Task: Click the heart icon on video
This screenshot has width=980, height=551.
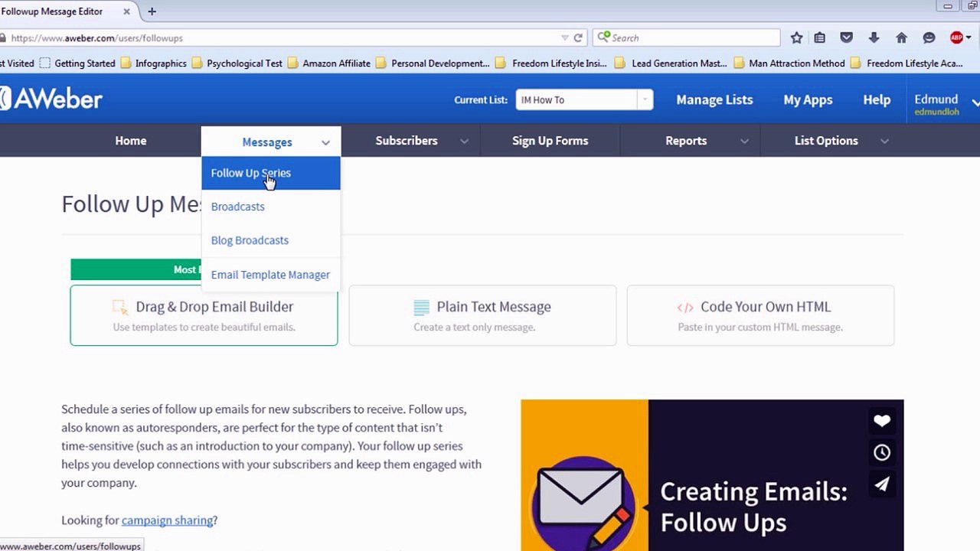Action: (x=882, y=421)
